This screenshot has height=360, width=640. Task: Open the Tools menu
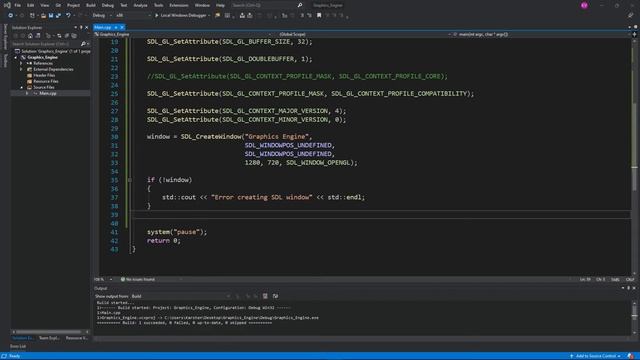click(158, 5)
